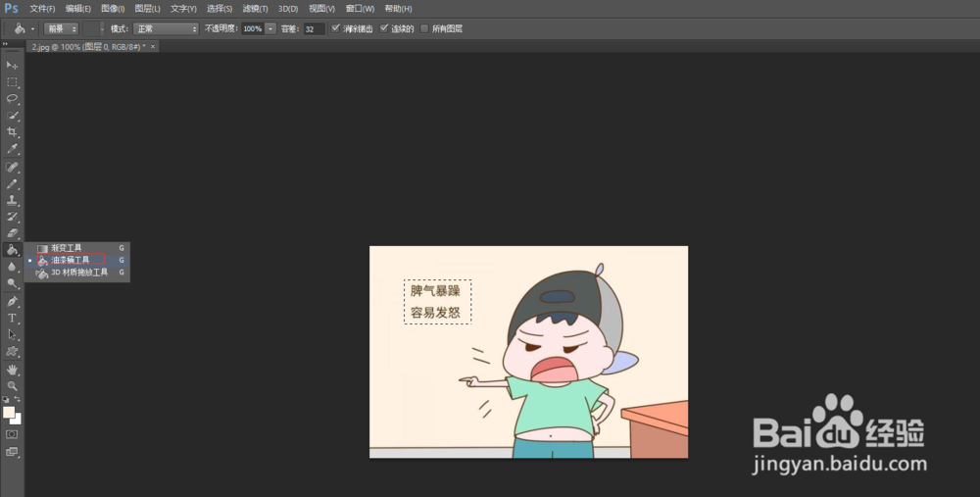Select the Quick Selection tool
The width and height of the screenshot is (980, 497).
pos(12,116)
